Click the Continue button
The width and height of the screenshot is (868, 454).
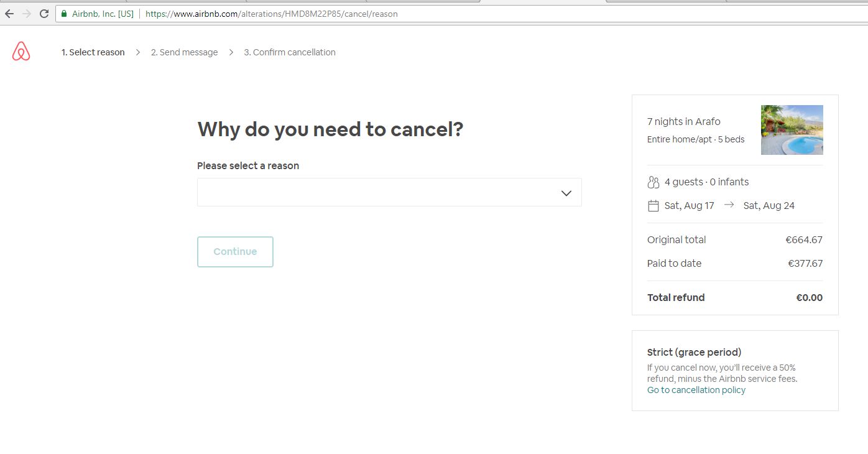[235, 251]
